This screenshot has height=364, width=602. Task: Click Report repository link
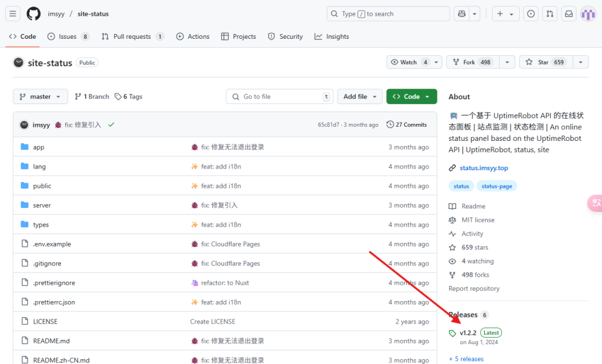(474, 288)
